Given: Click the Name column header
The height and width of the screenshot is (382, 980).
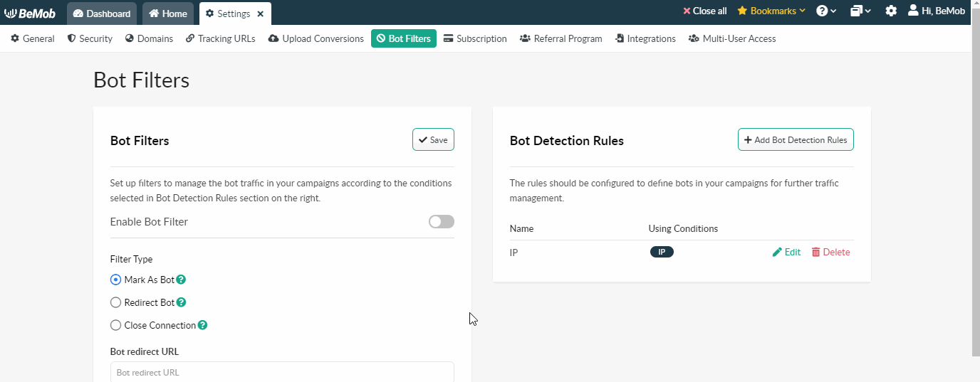Looking at the screenshot, I should coord(521,228).
